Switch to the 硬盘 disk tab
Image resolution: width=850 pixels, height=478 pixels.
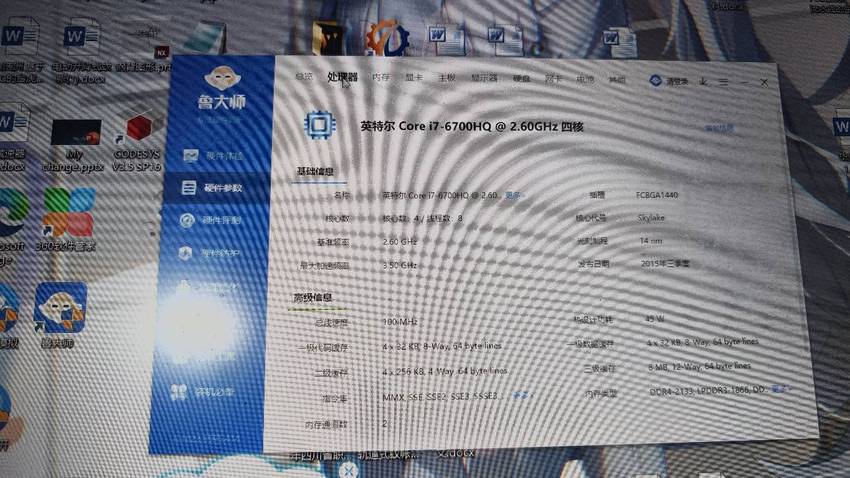[x=521, y=79]
